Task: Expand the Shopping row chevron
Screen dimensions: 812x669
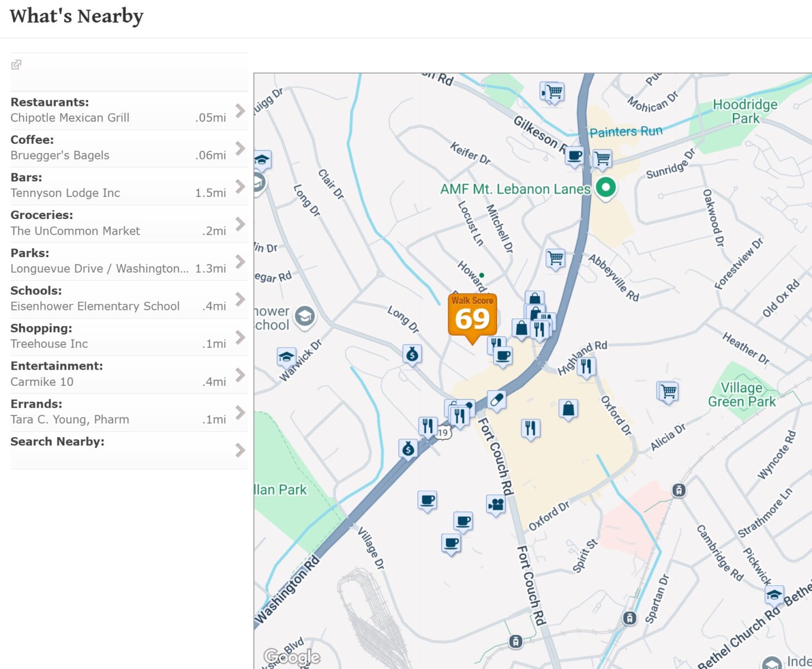Action: [240, 337]
